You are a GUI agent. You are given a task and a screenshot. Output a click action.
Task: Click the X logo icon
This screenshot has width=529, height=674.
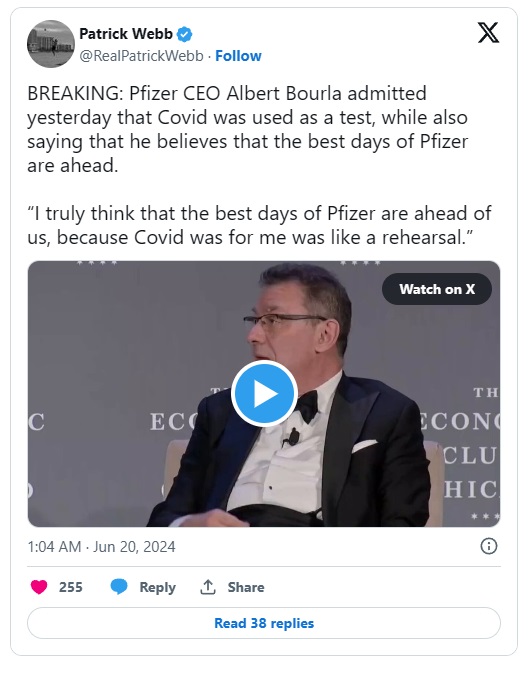click(x=489, y=33)
